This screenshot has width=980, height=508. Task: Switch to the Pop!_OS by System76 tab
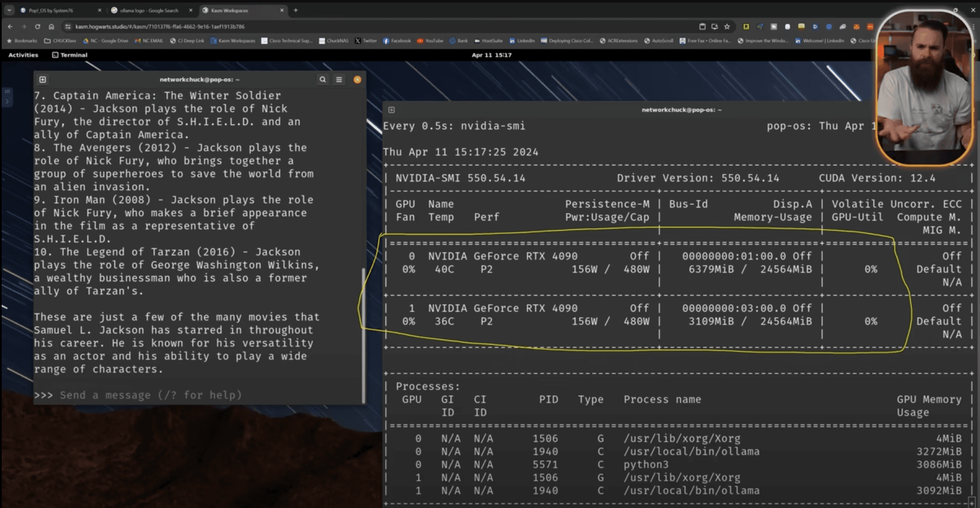(51, 10)
